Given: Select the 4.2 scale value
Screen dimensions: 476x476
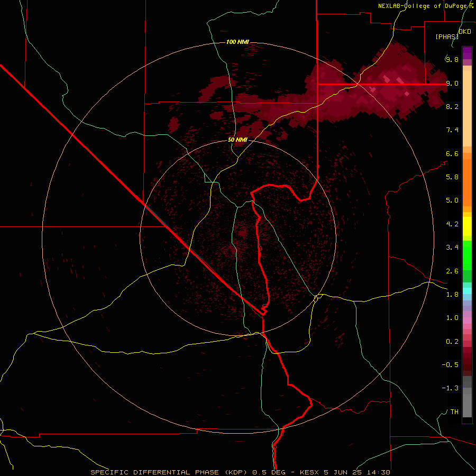Looking at the screenshot, I should (x=452, y=224).
